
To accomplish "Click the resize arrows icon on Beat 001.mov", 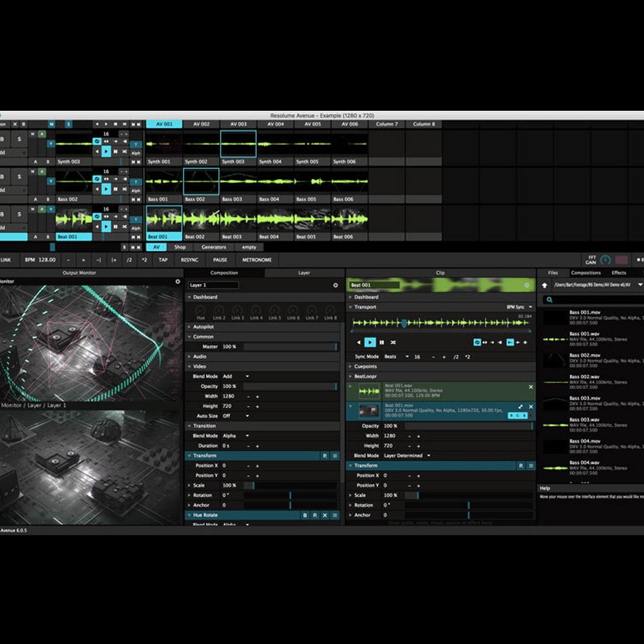I will coord(520,406).
